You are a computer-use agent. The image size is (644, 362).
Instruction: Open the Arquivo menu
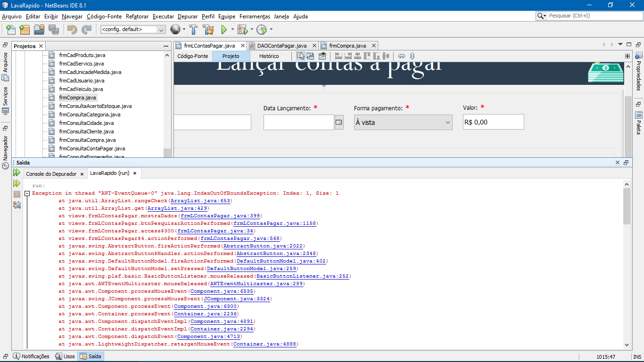[x=12, y=16]
